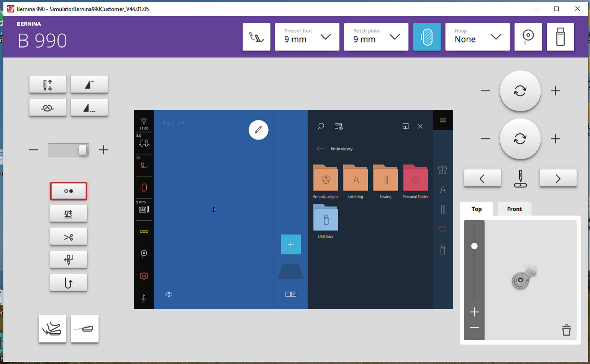
Task: Click the needle position right arrow button
Action: click(558, 178)
